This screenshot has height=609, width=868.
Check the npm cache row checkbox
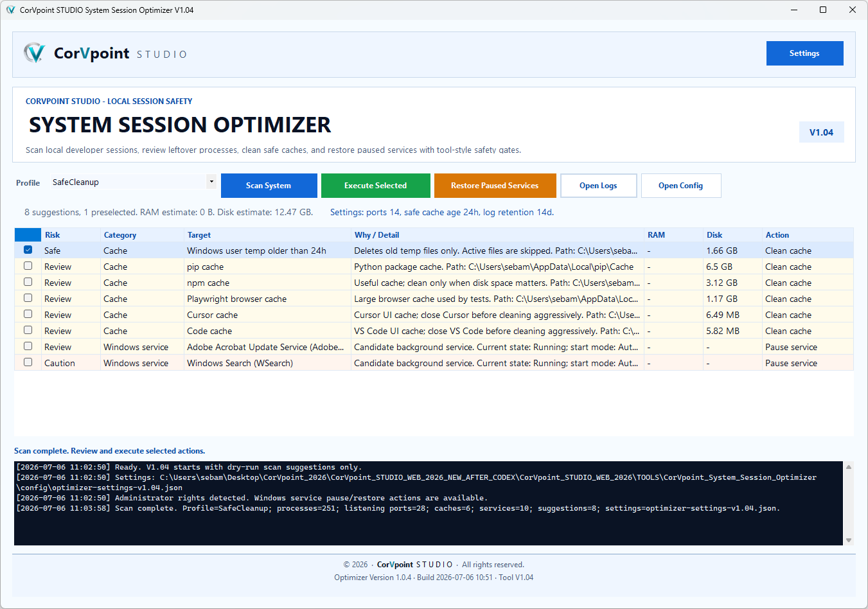click(x=28, y=282)
